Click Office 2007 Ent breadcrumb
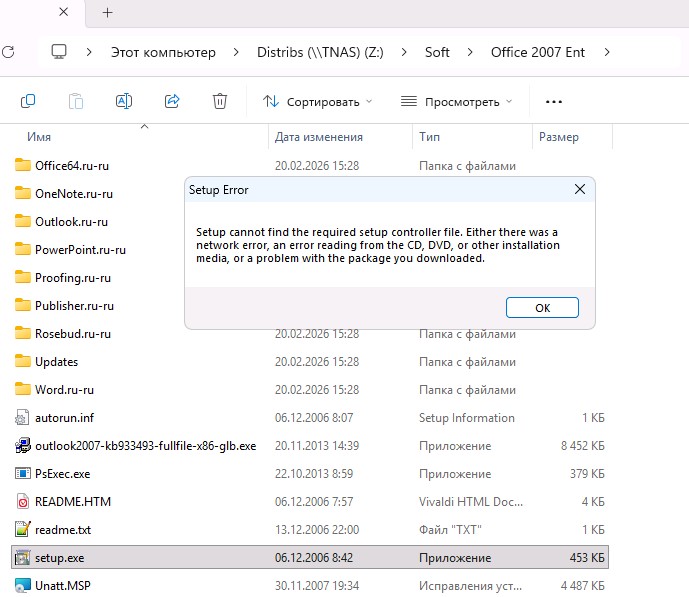This screenshot has height=597, width=689. coord(538,52)
